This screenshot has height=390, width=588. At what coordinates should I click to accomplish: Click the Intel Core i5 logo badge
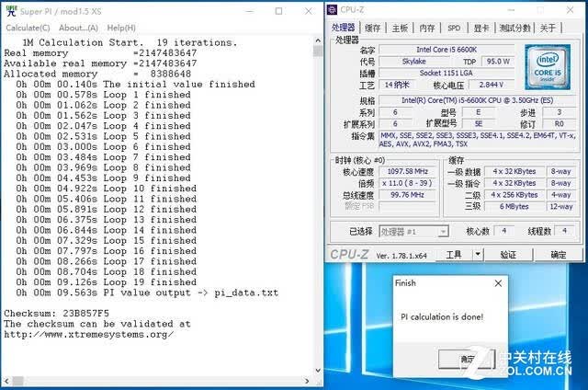tap(548, 67)
